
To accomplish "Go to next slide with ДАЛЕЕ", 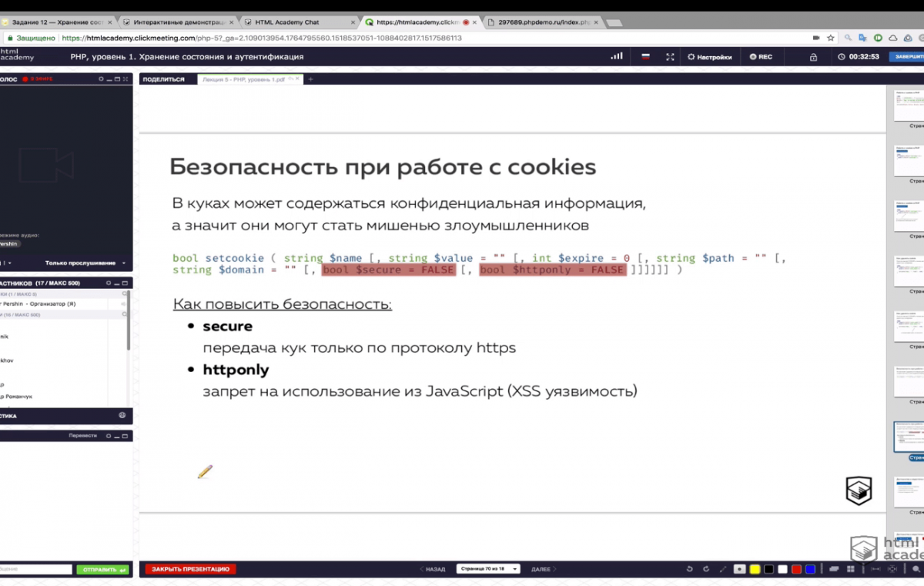I will (x=544, y=569).
